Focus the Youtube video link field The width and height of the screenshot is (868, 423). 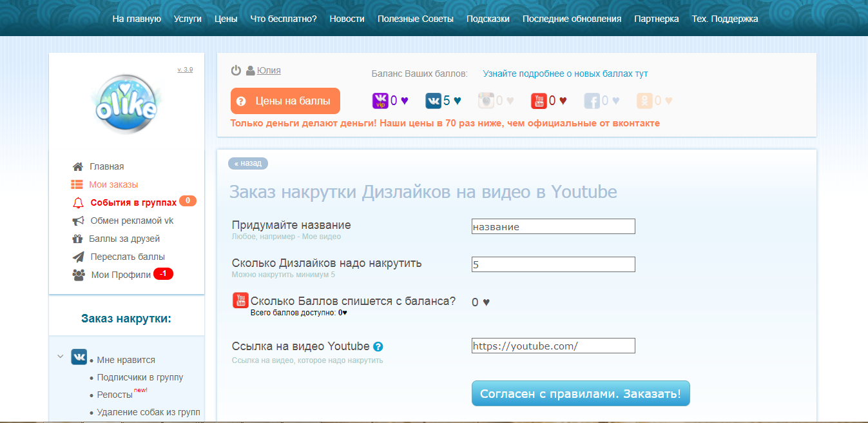click(553, 346)
